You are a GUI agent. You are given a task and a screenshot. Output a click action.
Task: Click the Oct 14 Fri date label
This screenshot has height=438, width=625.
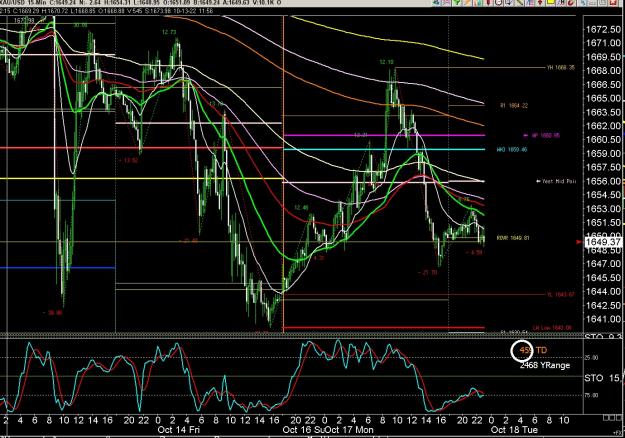(179, 430)
